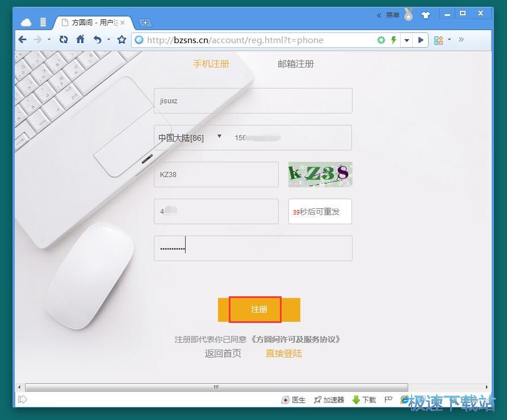The width and height of the screenshot is (507, 420).
Task: Click the home icon in the toolbar
Action: 80,40
